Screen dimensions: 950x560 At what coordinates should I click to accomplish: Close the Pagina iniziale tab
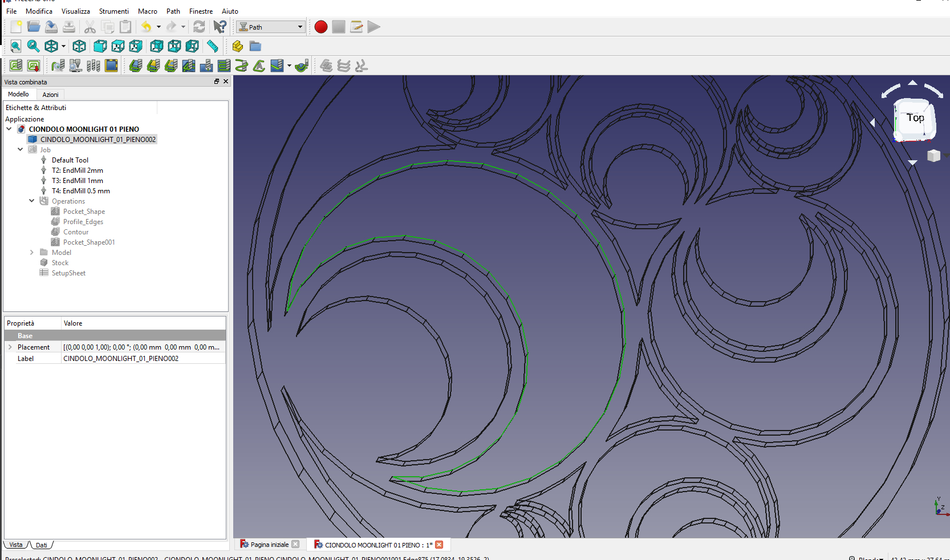(295, 545)
